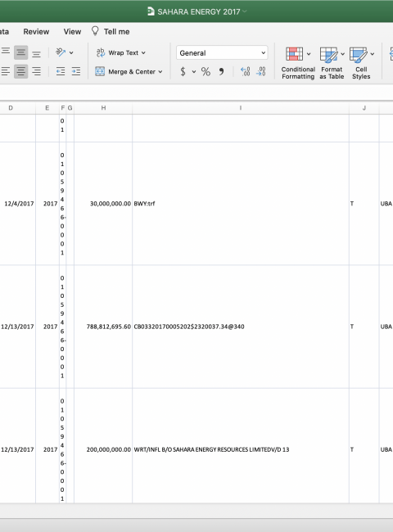The image size is (393, 532).
Task: Apply the comma style
Action: click(x=222, y=71)
